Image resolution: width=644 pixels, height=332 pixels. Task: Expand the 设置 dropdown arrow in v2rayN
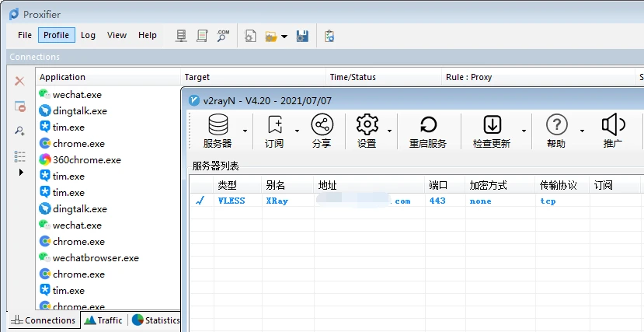click(389, 131)
